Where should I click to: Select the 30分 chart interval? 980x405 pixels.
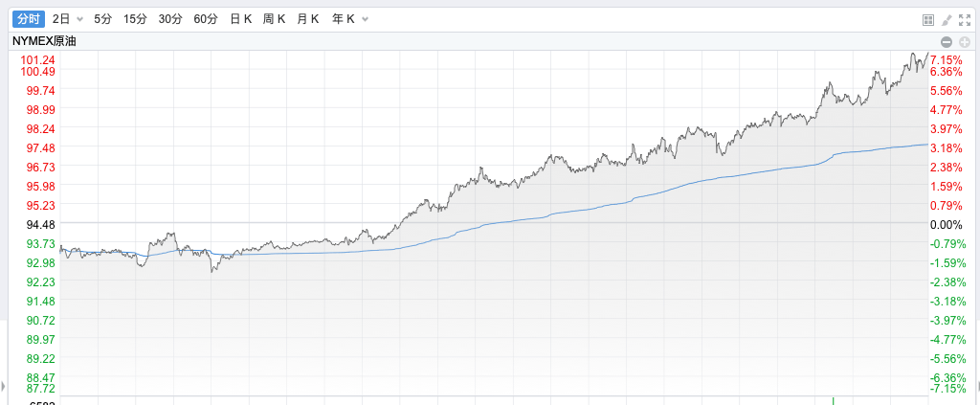coord(170,19)
